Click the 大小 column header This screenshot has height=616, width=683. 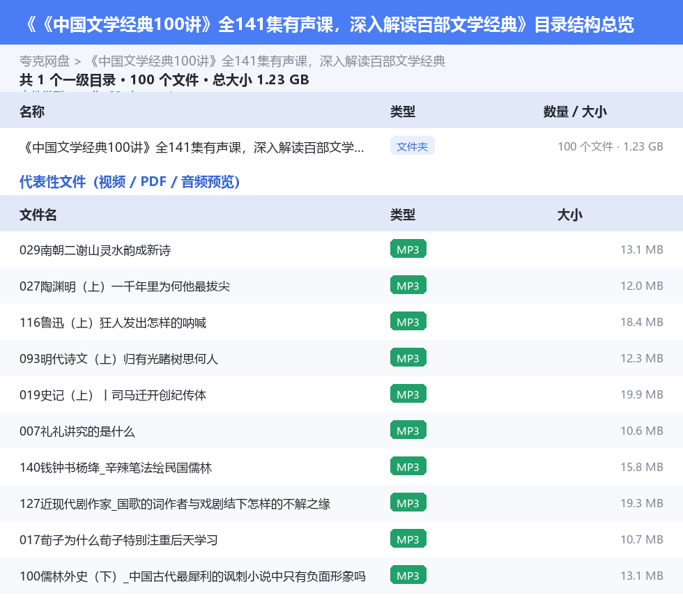tap(570, 215)
